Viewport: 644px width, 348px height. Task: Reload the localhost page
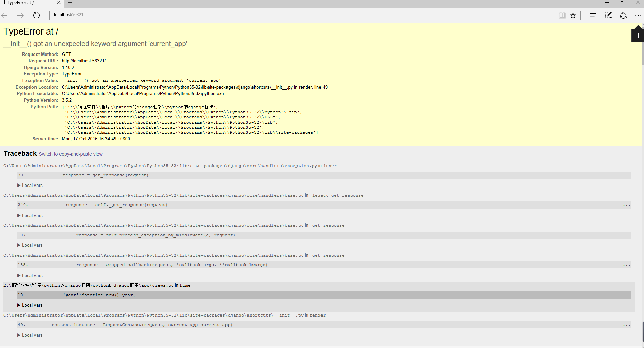pyautogui.click(x=37, y=15)
